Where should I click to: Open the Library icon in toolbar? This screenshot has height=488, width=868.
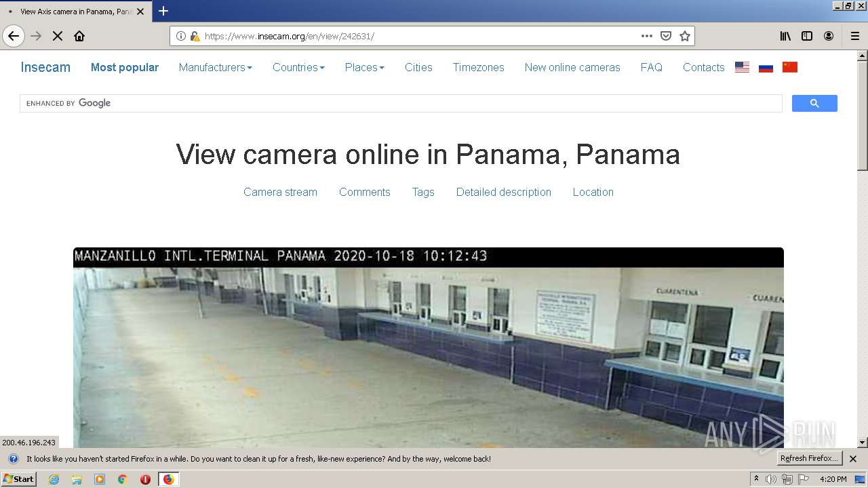tap(785, 36)
